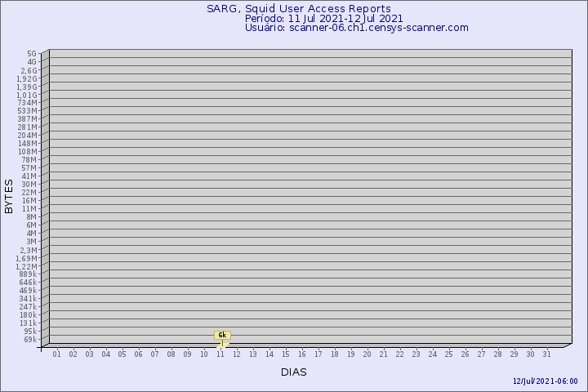Screen dimensions: 588x392
Task: Click the 247k y-axis label
Action: 28,307
